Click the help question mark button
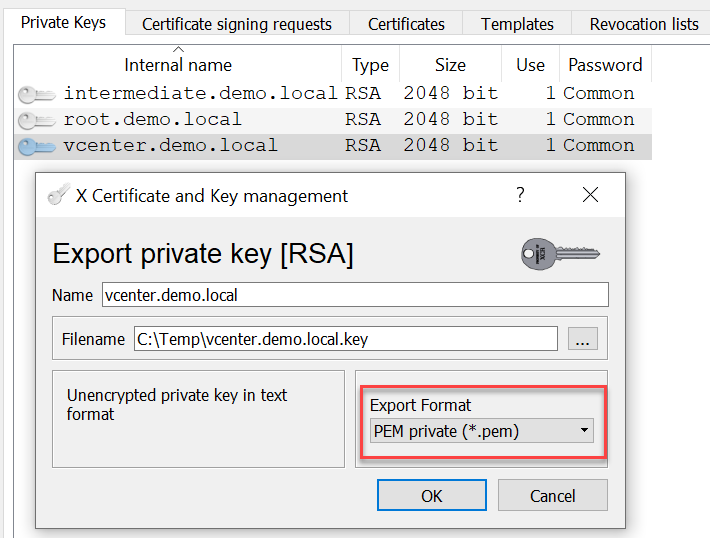 pos(520,195)
